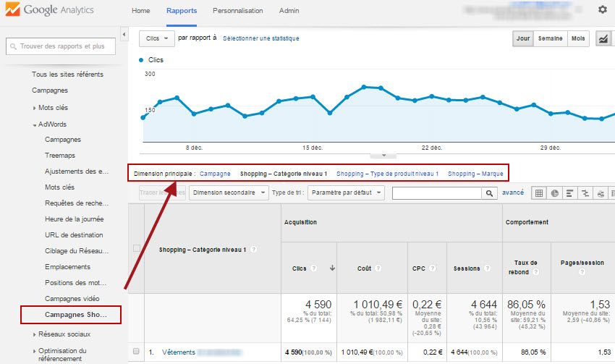The image size is (615, 364).
Task: Open Emplacements report
Action: [x=67, y=267]
